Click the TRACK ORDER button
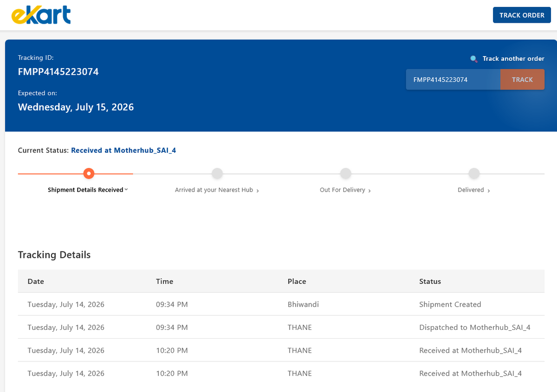The image size is (557, 392). pyautogui.click(x=522, y=15)
